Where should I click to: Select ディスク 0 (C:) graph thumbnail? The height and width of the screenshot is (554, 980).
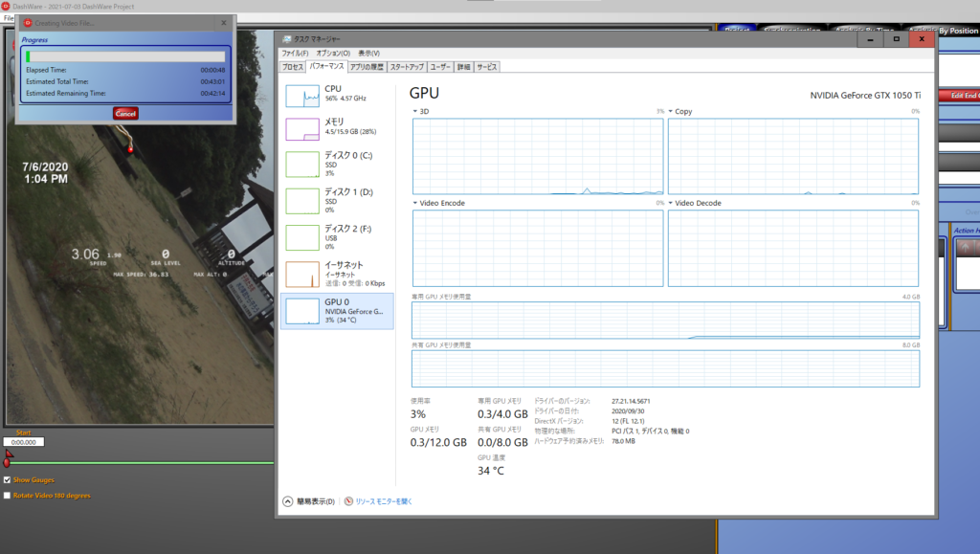pos(302,164)
